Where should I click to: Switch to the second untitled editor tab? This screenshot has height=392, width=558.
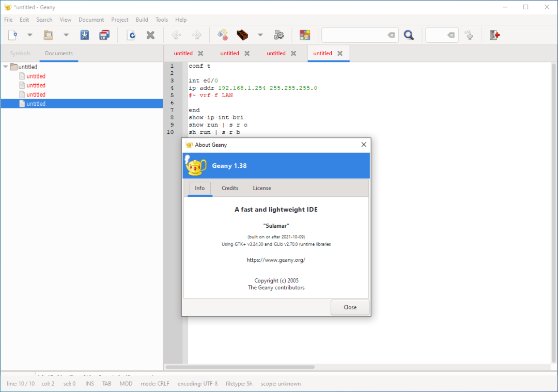point(229,53)
